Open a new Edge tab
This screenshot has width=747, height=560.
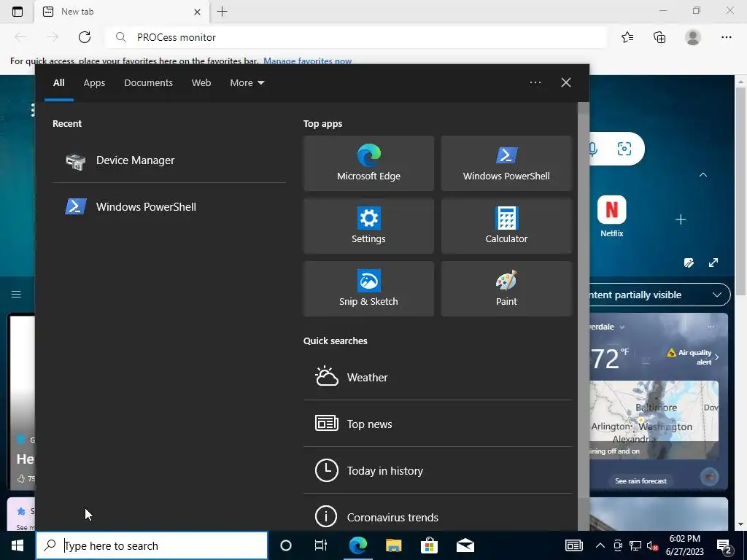coord(222,12)
